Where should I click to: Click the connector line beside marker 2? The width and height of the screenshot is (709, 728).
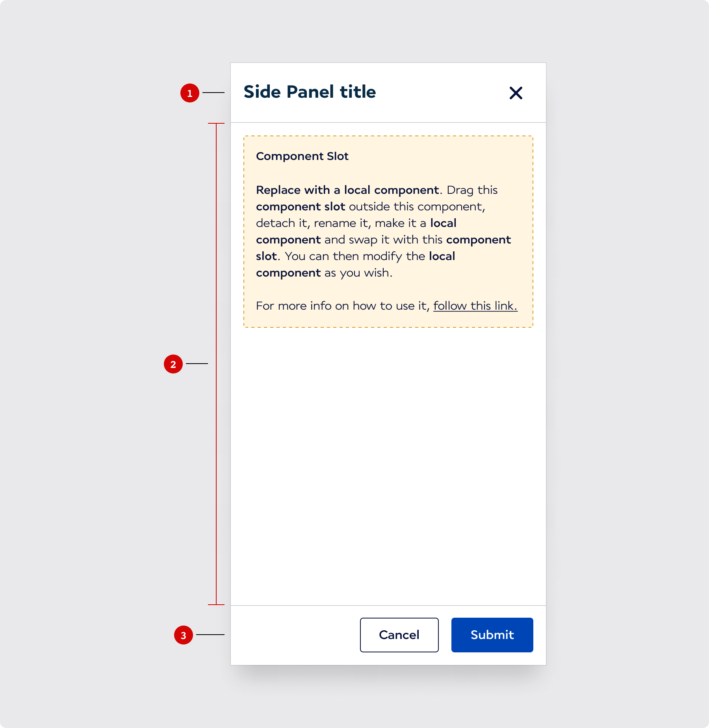[197, 364]
